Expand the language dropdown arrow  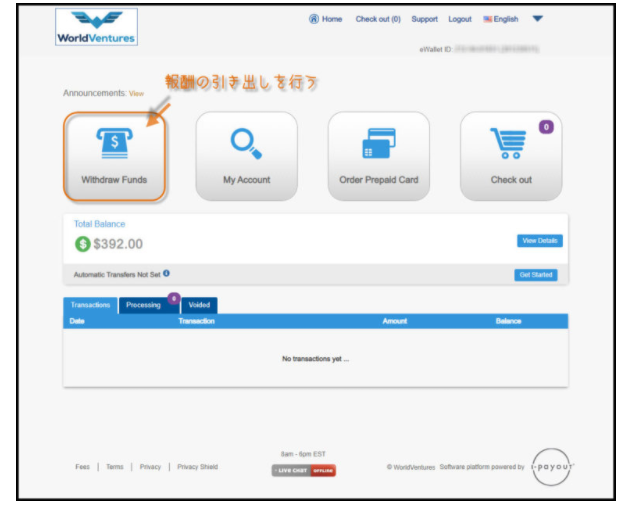pos(537,18)
